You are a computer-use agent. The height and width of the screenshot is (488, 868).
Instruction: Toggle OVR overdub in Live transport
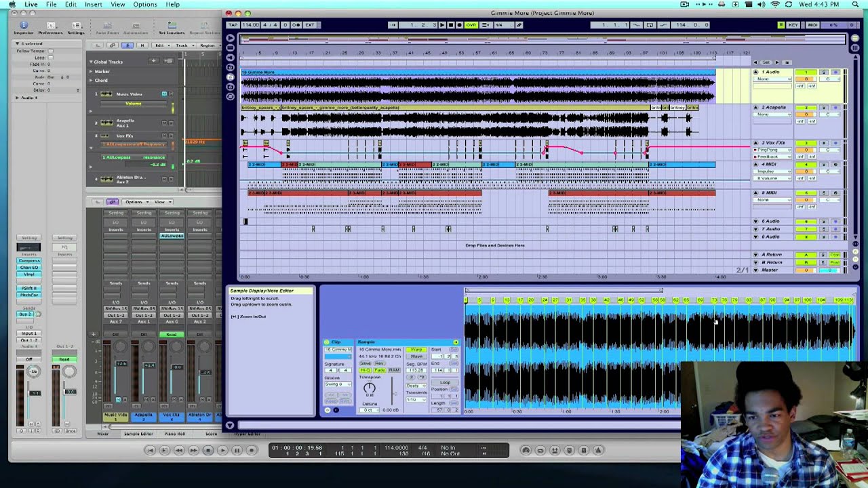click(x=471, y=25)
